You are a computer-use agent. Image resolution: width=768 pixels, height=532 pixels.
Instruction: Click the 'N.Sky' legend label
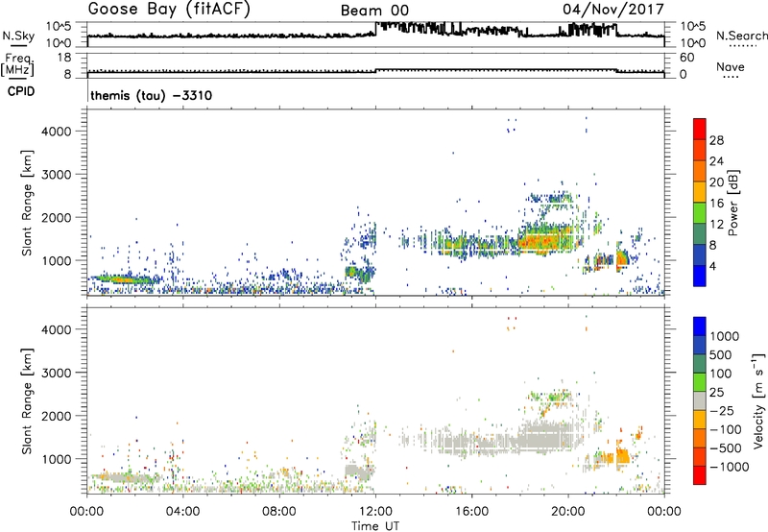pyautogui.click(x=18, y=36)
